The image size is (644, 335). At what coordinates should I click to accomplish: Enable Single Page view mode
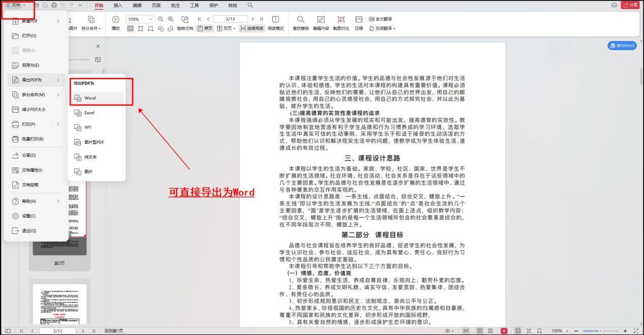point(205,28)
